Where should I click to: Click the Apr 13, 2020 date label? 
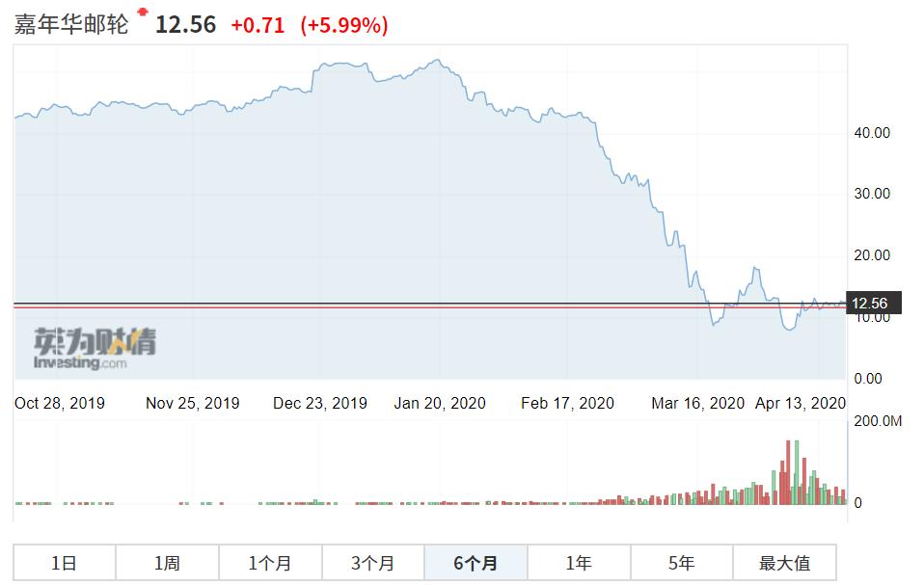800,403
